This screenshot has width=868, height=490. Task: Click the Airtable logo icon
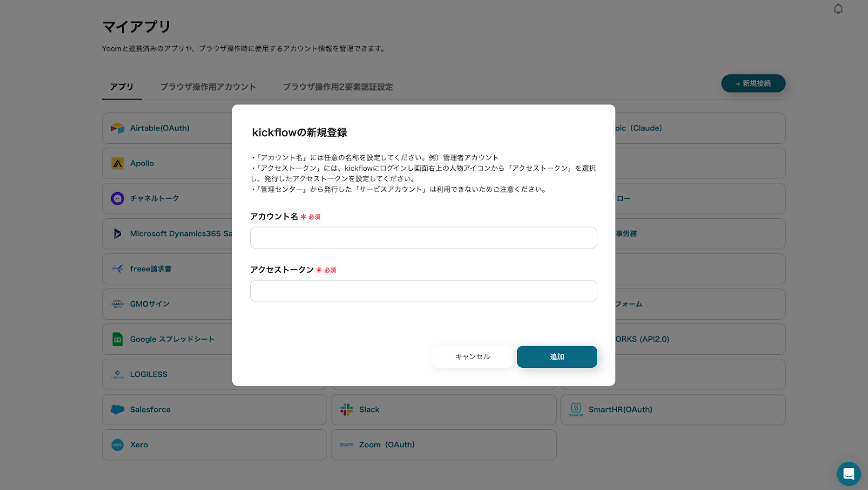(117, 128)
